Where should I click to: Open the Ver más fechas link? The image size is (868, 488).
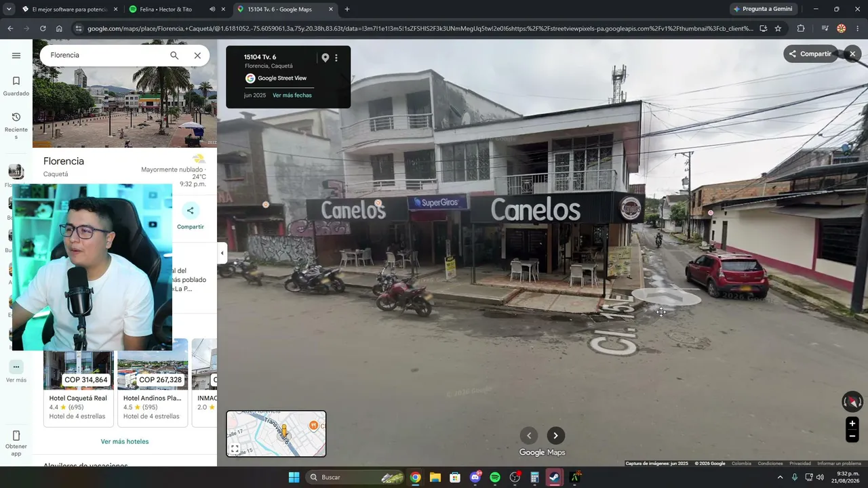coord(292,96)
